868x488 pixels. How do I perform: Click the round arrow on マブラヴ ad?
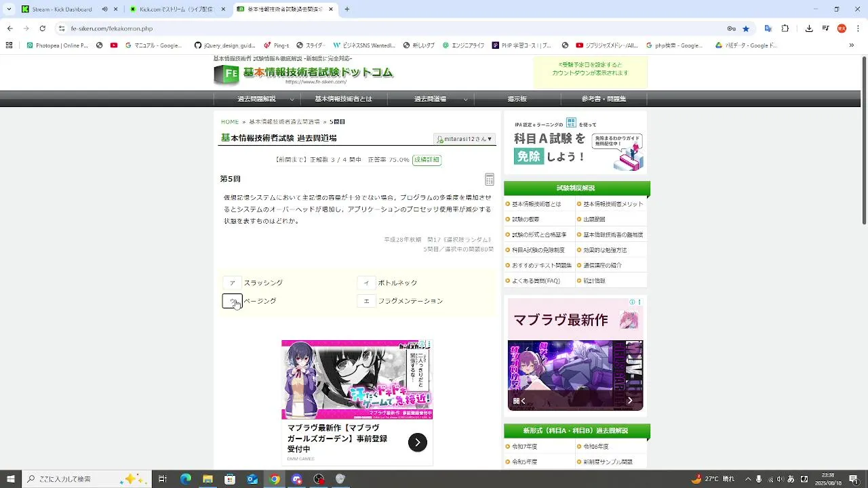point(418,443)
